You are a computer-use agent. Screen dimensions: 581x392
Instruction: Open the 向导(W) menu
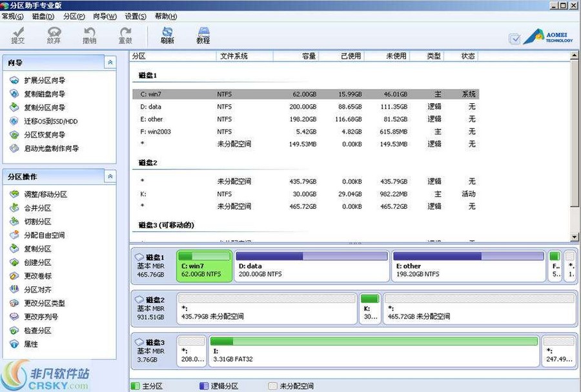tap(103, 16)
